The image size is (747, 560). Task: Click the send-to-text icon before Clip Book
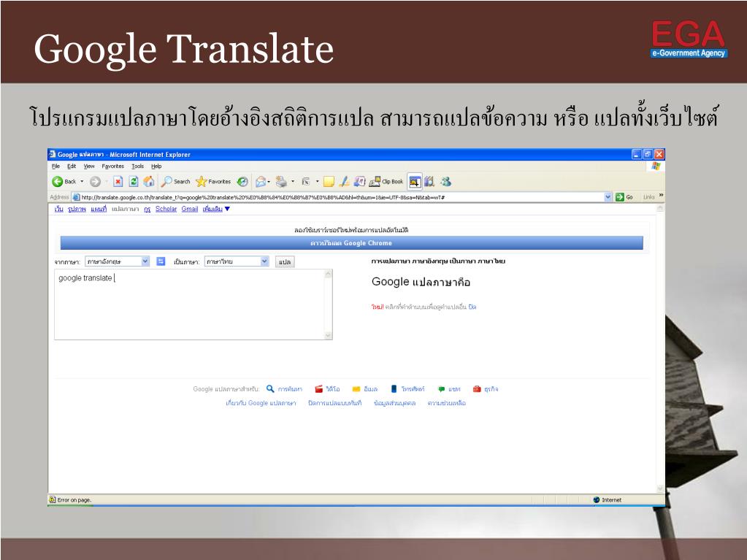click(360, 181)
